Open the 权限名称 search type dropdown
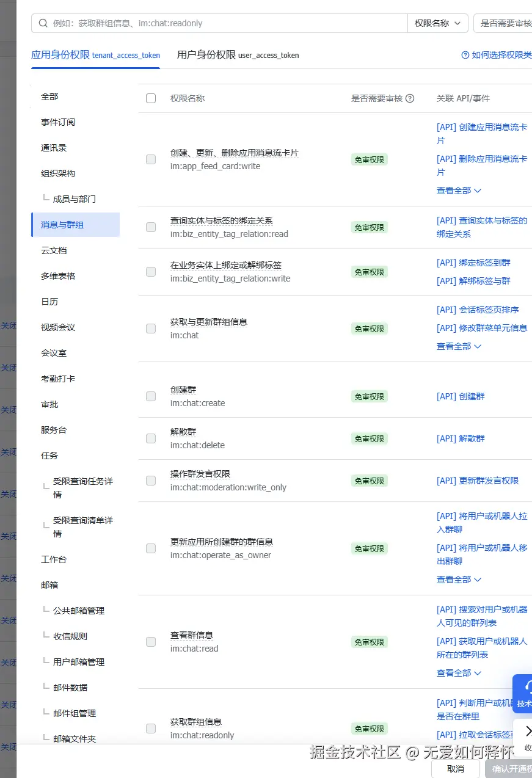Viewport: 532px width, 778px height. click(x=438, y=23)
